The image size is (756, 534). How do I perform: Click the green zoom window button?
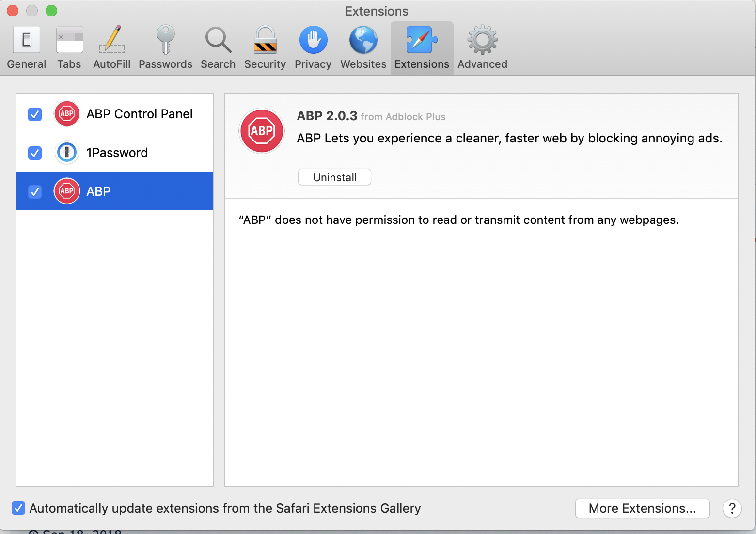point(51,10)
